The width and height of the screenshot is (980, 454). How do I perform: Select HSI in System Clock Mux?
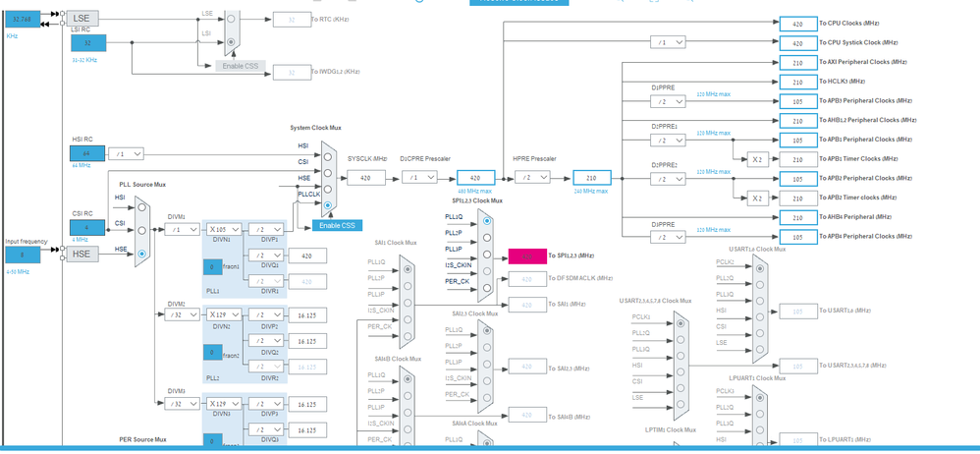pos(328,157)
